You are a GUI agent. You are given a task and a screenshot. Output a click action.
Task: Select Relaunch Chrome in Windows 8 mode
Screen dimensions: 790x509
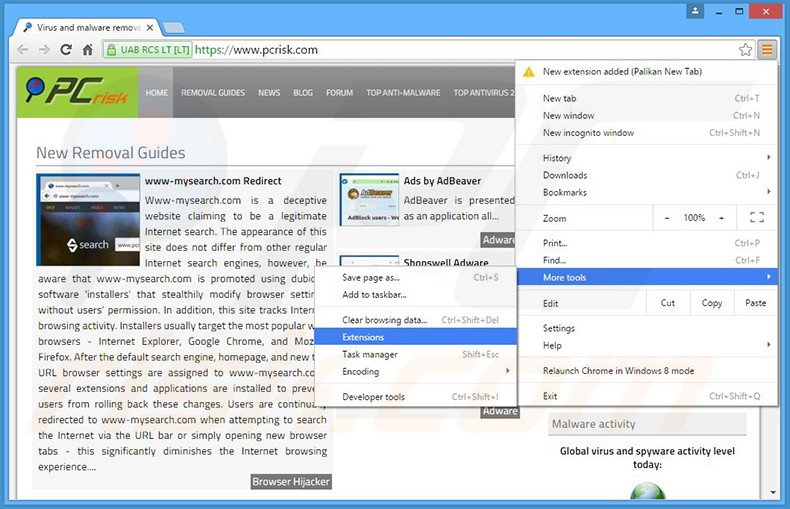646,370
